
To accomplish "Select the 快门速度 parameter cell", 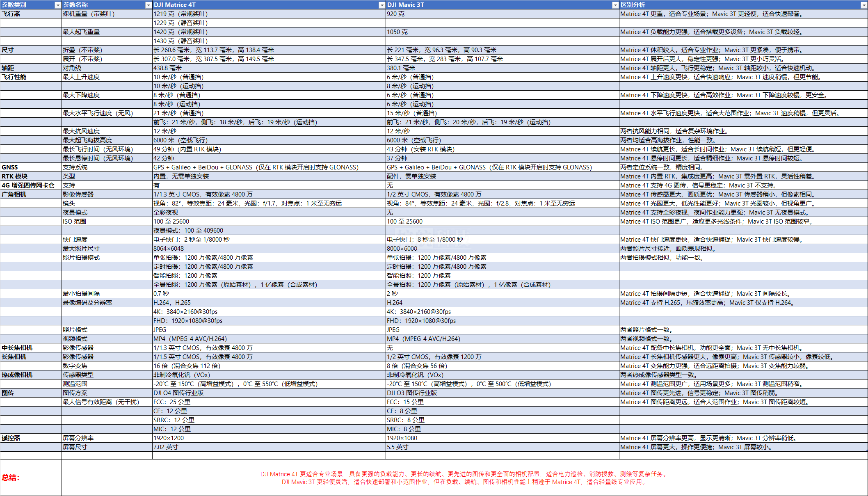I will [107, 240].
